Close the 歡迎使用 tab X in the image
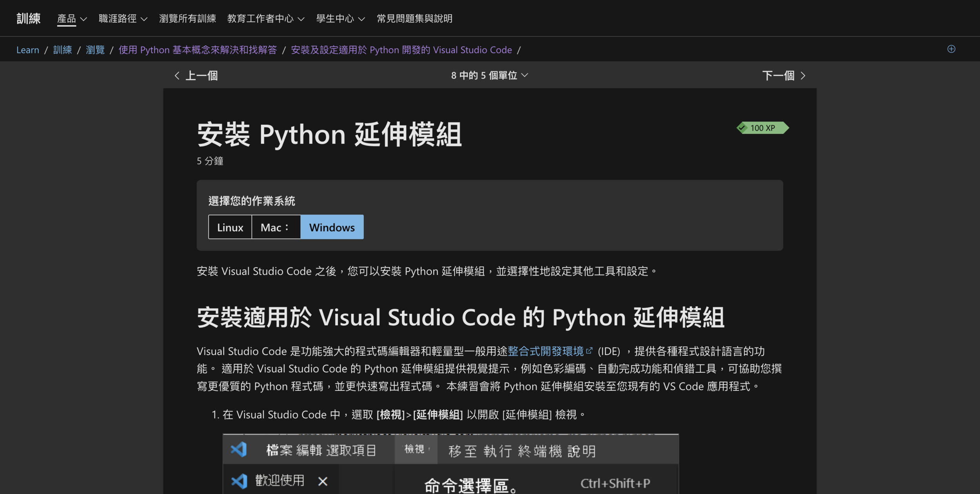980x494 pixels. pyautogui.click(x=323, y=481)
